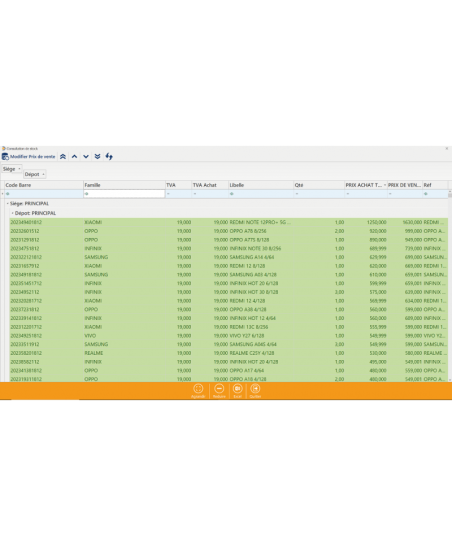
Task: Click the refresh arrows toolbar icon
Action: [109, 157]
